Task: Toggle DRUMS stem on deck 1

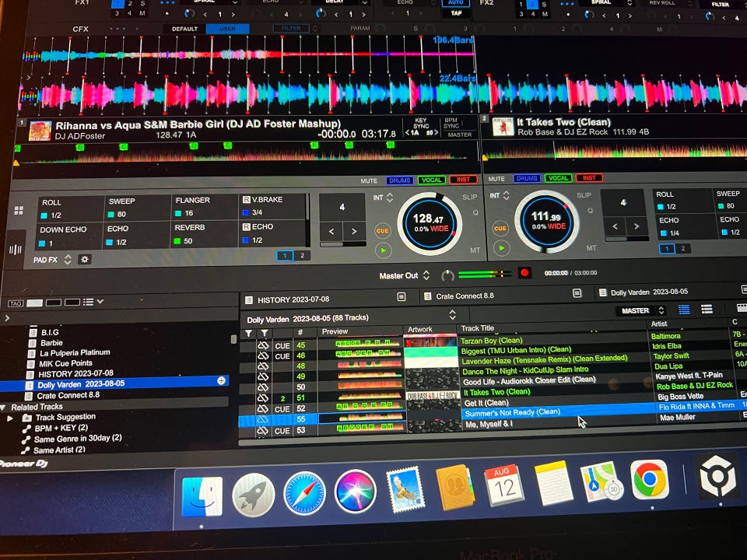Action: pyautogui.click(x=399, y=180)
